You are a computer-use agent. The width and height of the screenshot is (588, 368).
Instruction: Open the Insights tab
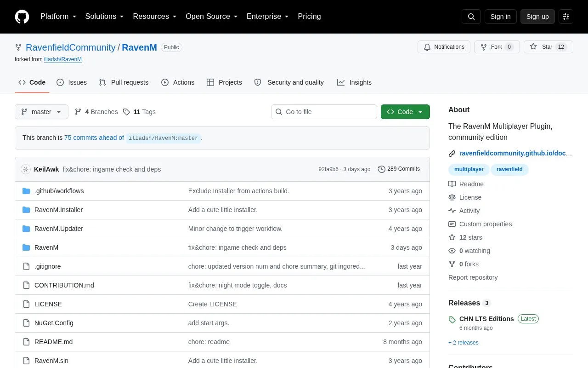click(354, 82)
